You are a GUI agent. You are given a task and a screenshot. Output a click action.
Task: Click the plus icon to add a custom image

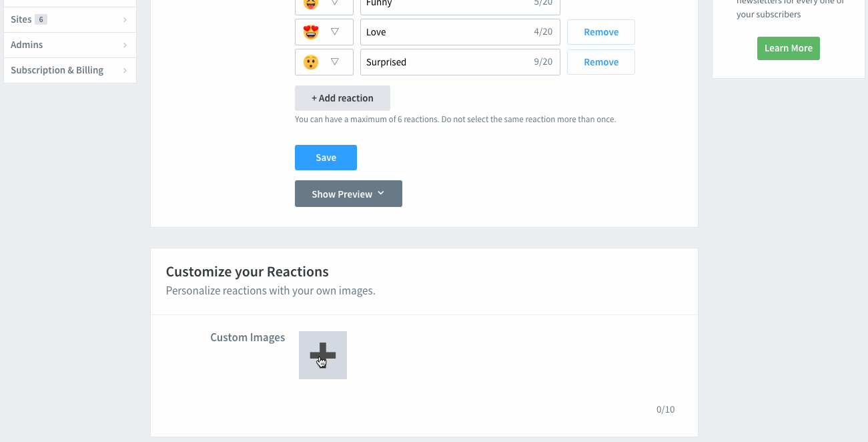tap(322, 355)
